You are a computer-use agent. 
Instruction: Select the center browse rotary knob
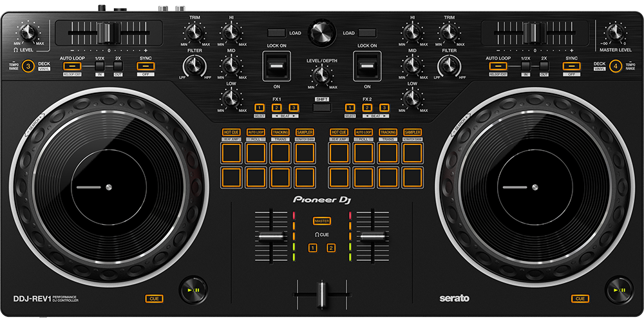[322, 33]
